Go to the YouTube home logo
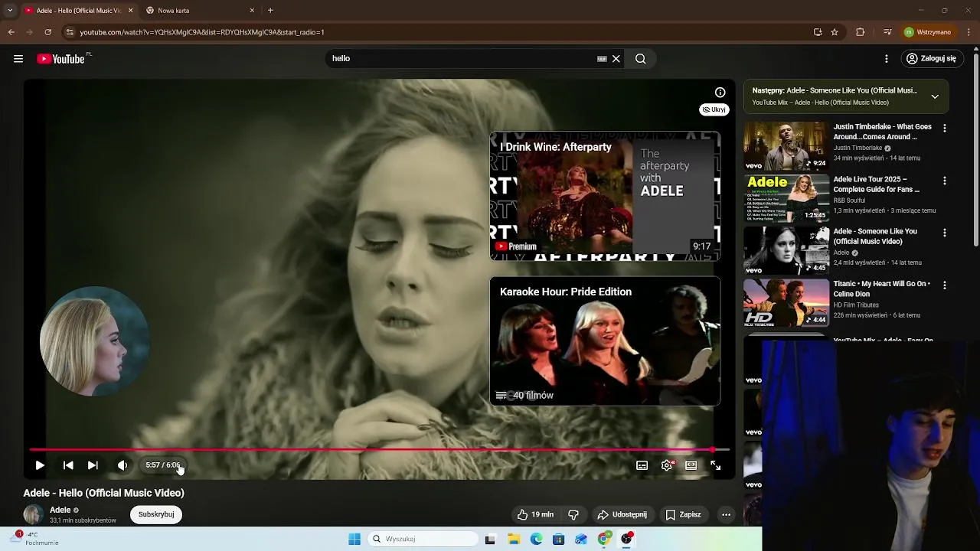Image resolution: width=980 pixels, height=551 pixels. click(x=60, y=59)
